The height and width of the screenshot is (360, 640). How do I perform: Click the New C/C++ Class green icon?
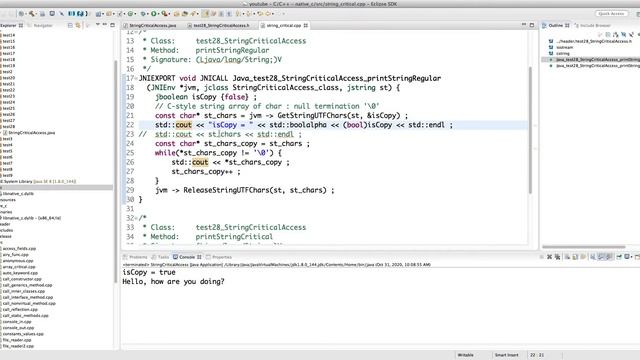[131, 13]
